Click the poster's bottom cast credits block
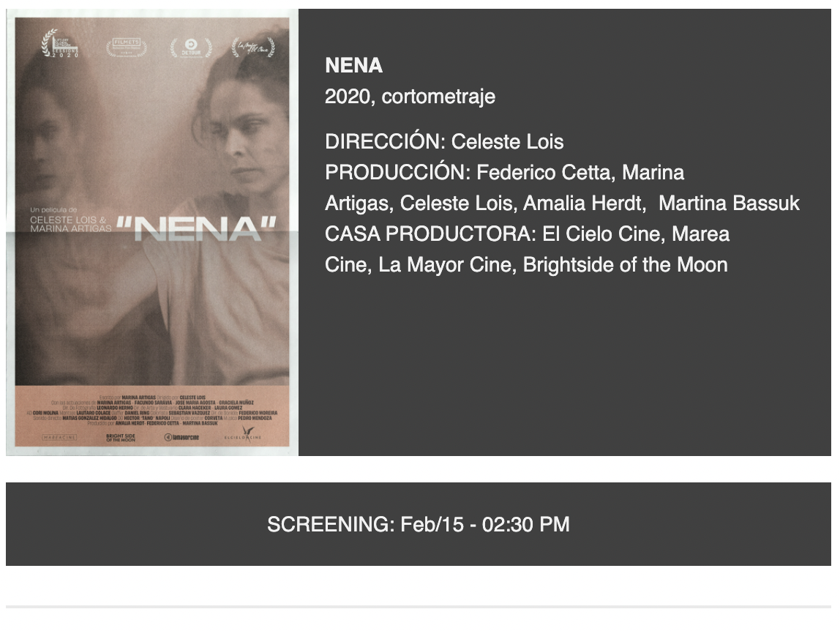The width and height of the screenshot is (840, 631). (x=152, y=411)
